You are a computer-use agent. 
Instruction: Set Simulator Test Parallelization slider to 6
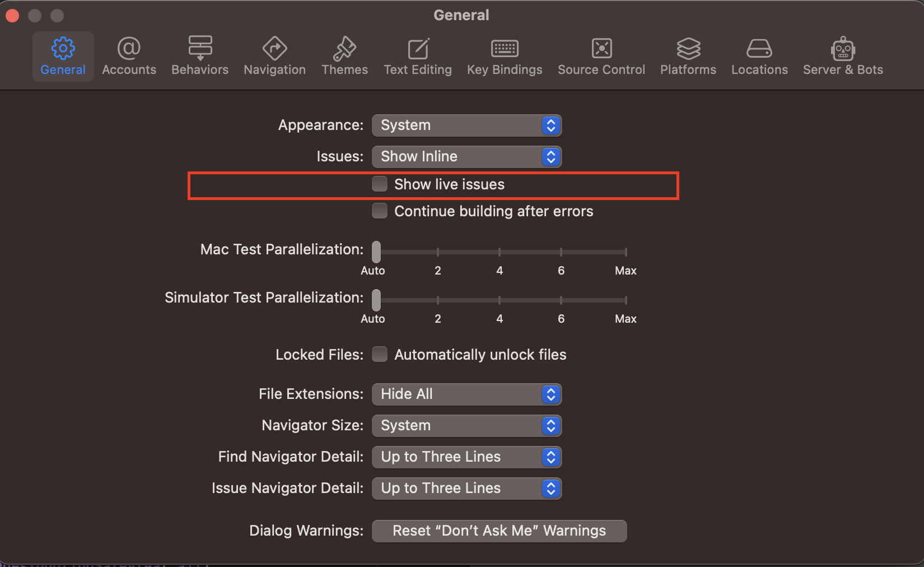pos(561,300)
